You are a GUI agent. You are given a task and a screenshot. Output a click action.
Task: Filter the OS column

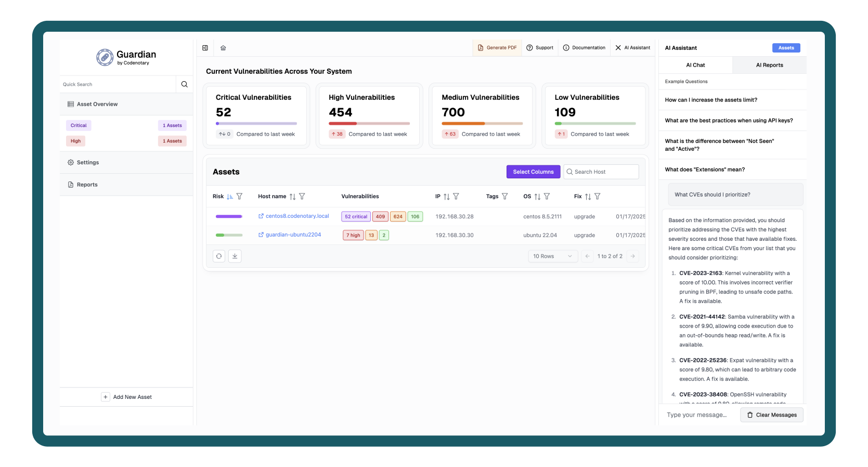coord(547,197)
